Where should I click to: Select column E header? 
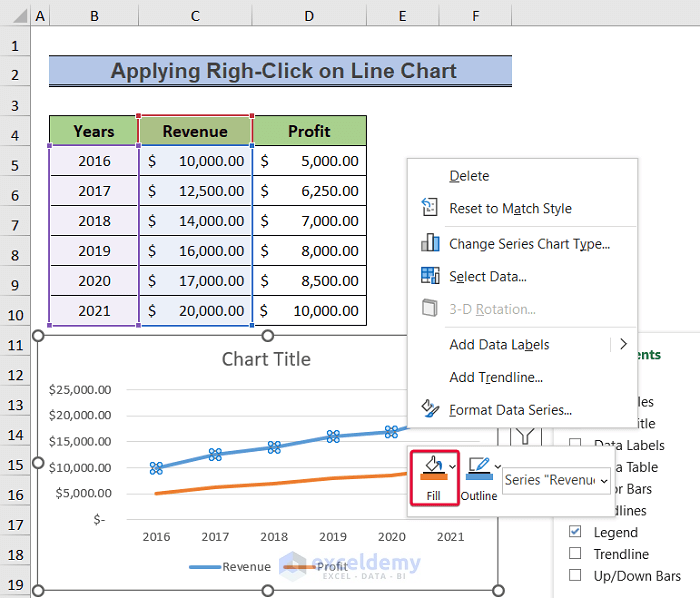pos(402,16)
